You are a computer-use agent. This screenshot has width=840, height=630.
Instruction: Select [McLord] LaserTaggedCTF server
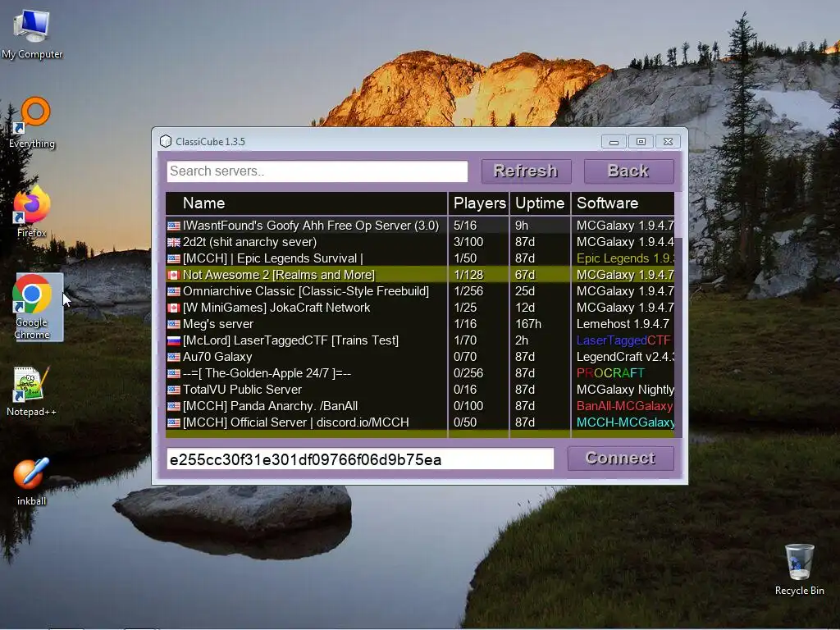pyautogui.click(x=420, y=340)
